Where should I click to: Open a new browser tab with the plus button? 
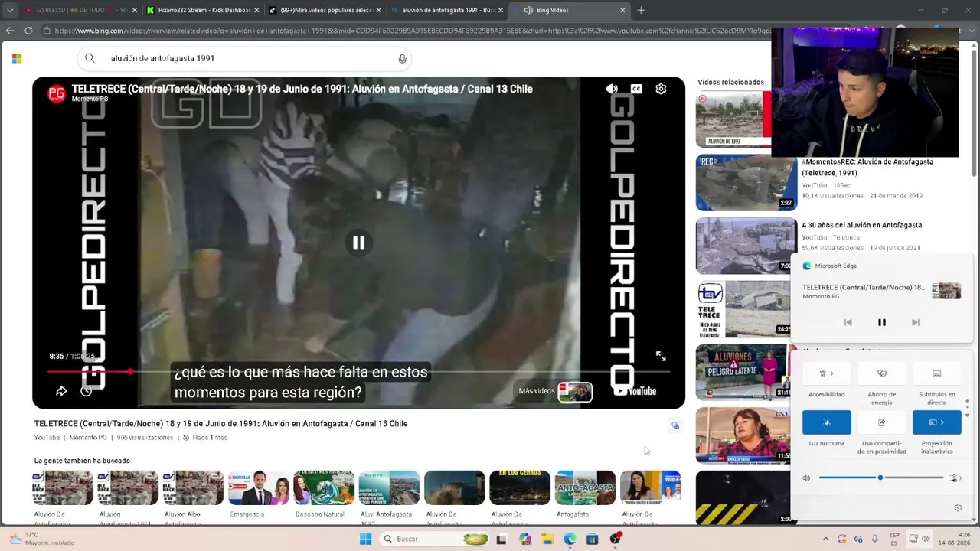641,10
